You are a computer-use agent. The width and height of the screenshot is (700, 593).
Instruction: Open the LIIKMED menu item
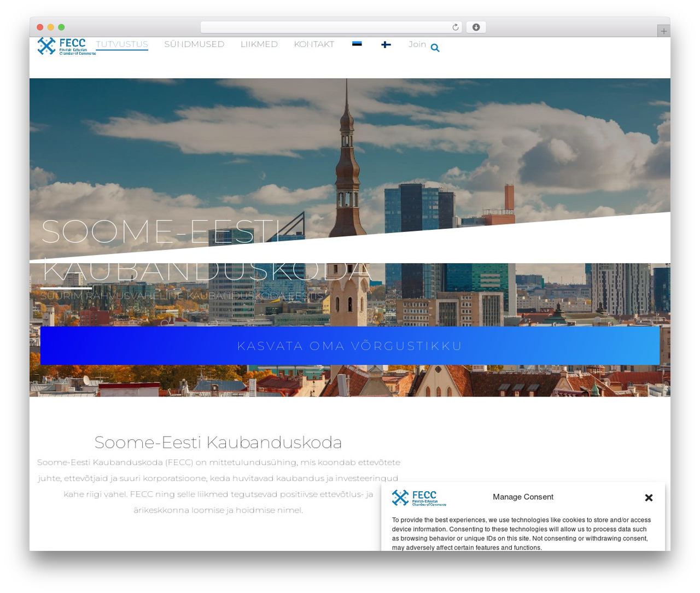coord(259,44)
